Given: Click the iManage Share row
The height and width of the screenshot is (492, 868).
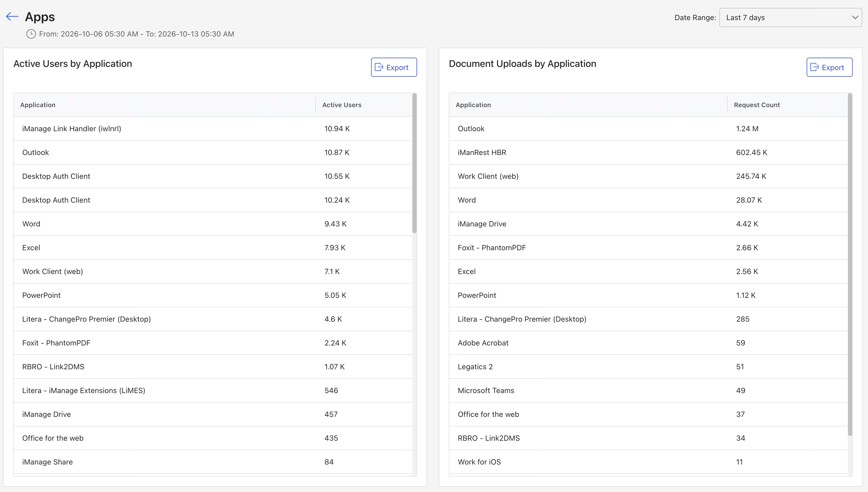Looking at the screenshot, I should click(x=213, y=462).
